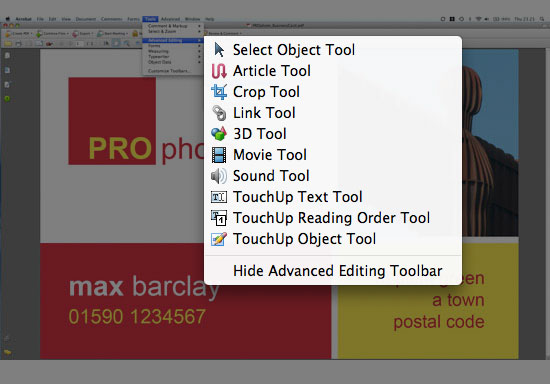This screenshot has height=384, width=550.
Task: Expand the Measuring submenu
Action: (173, 51)
